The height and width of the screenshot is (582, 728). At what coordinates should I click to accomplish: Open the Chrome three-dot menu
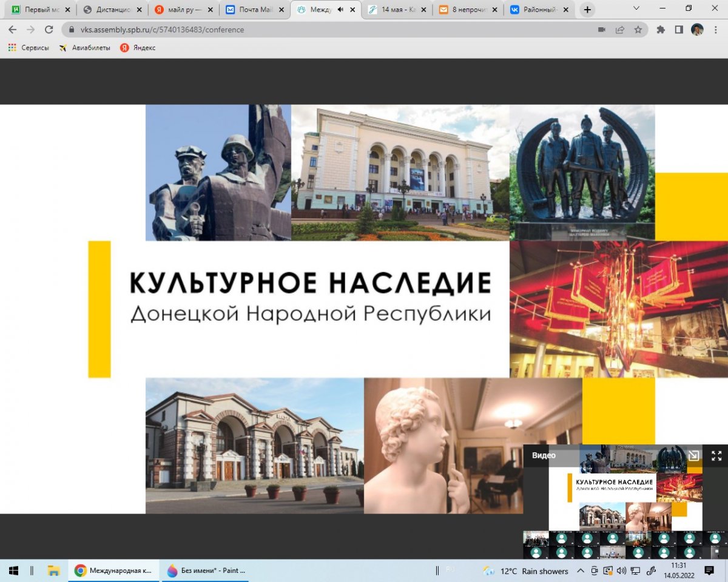[715, 29]
